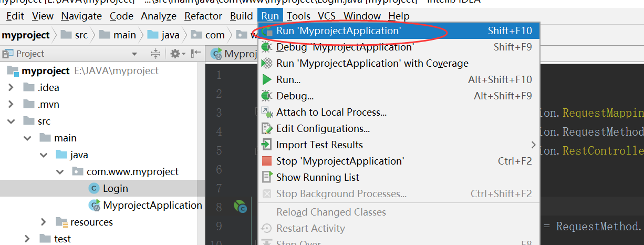The image size is (644, 245).
Task: Select Login class in Project tree
Action: pyautogui.click(x=115, y=188)
